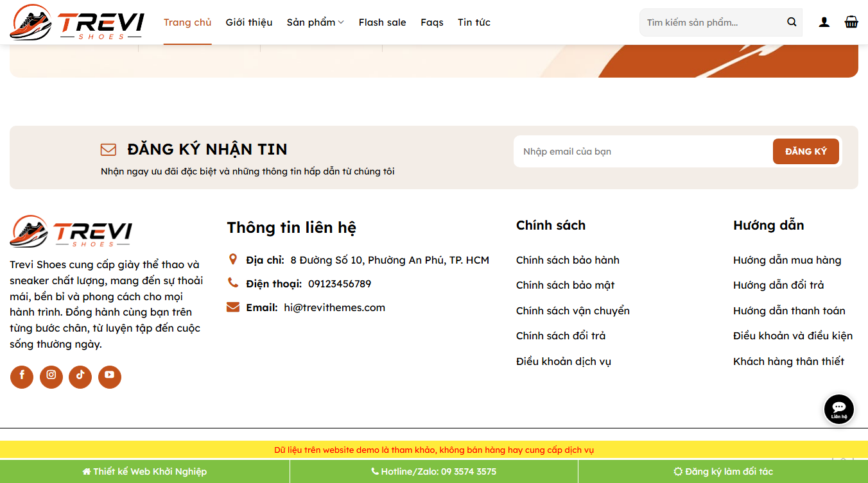Screen dimensions: 868x483
Task: Open Hướng dẫn đổi trả link
Action: tap(779, 285)
